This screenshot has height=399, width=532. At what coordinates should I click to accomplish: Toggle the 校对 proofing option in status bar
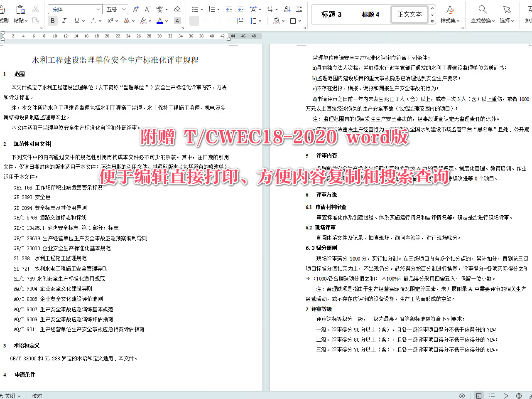pos(37,396)
